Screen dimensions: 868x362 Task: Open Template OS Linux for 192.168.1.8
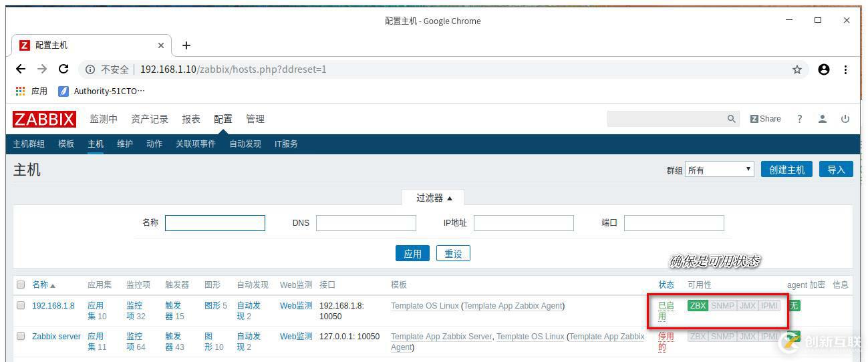[x=425, y=306]
